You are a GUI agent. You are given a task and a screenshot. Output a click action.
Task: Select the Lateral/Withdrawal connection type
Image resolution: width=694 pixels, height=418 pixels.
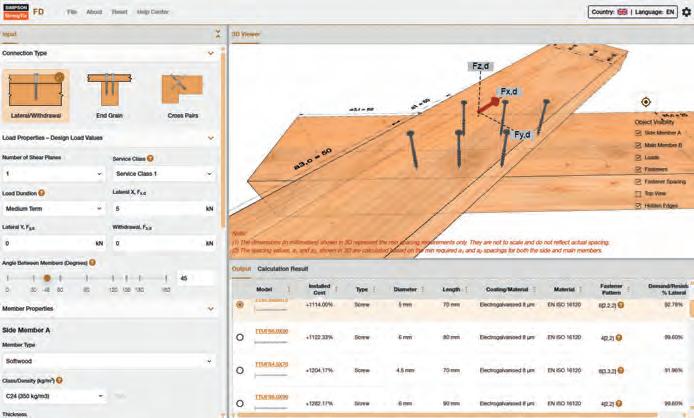[x=36, y=95]
